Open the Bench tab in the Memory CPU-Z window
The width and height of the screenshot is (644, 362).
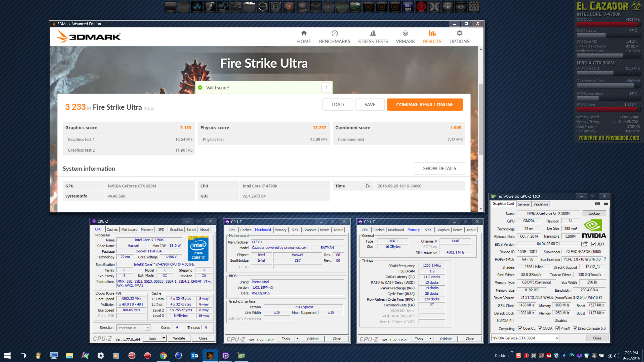pos(458,230)
